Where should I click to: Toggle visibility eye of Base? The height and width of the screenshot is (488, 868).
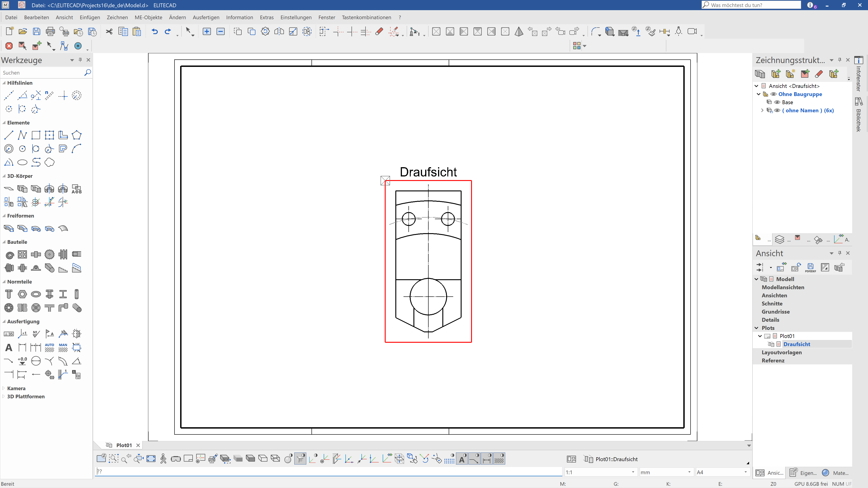tap(777, 102)
